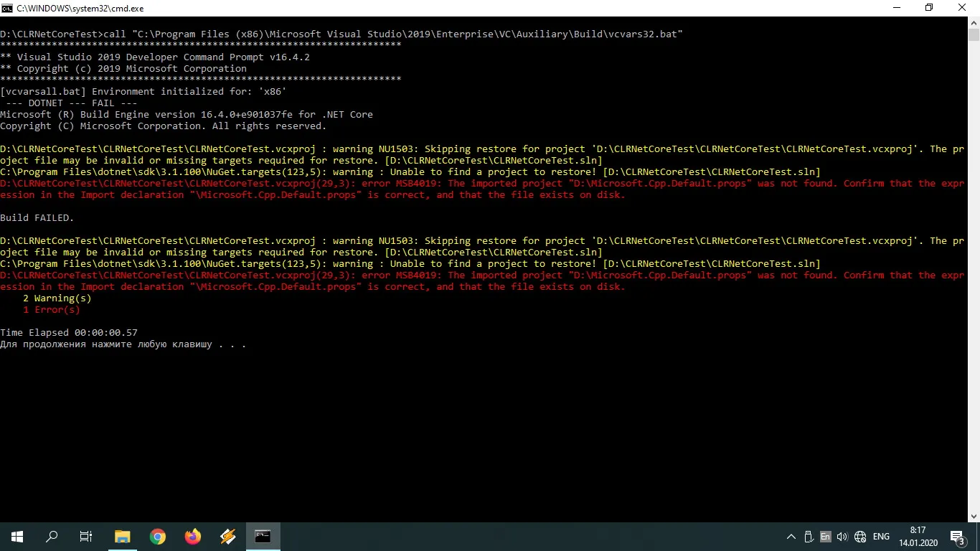Click the console vertical scrollbar thumb
Image resolution: width=980 pixels, height=551 pixels.
(x=974, y=35)
